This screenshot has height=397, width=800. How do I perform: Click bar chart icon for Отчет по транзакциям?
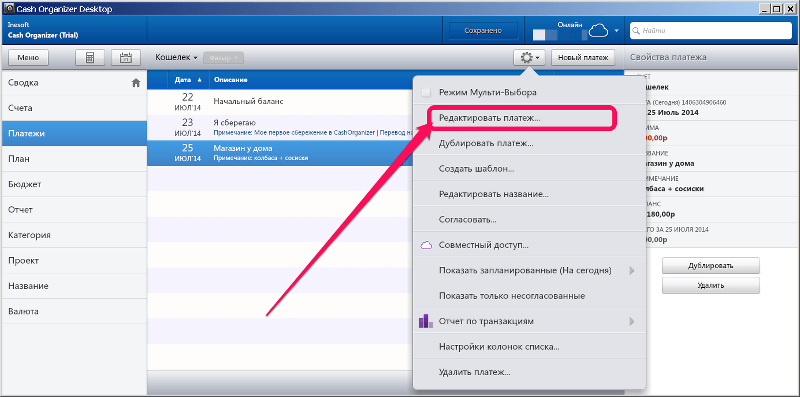point(426,321)
